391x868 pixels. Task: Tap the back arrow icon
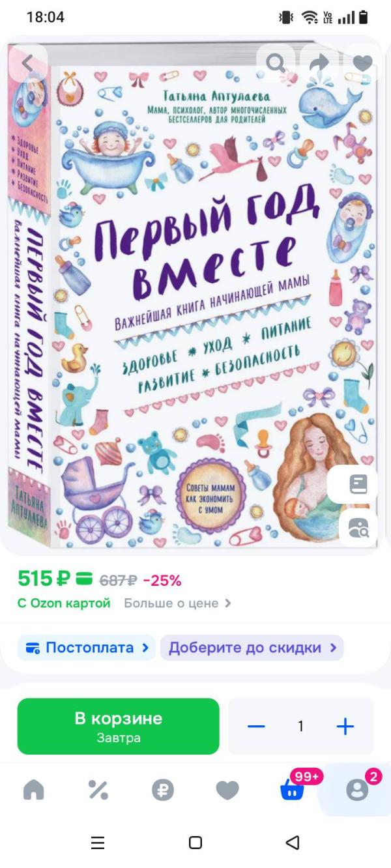[x=27, y=63]
